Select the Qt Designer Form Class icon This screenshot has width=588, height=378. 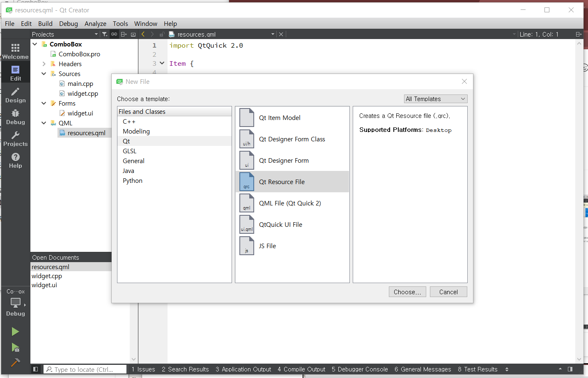(x=247, y=139)
